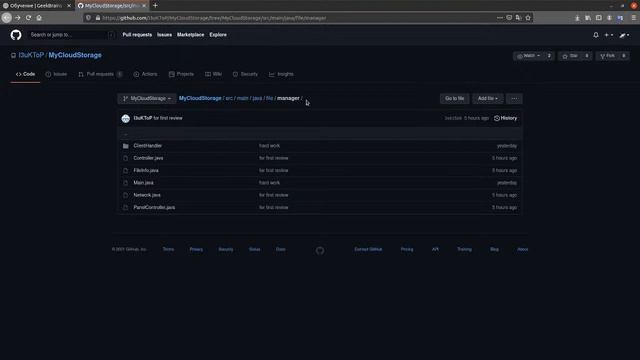Click file in the breadcrumb path
The width and height of the screenshot is (640, 360).
[x=269, y=98]
